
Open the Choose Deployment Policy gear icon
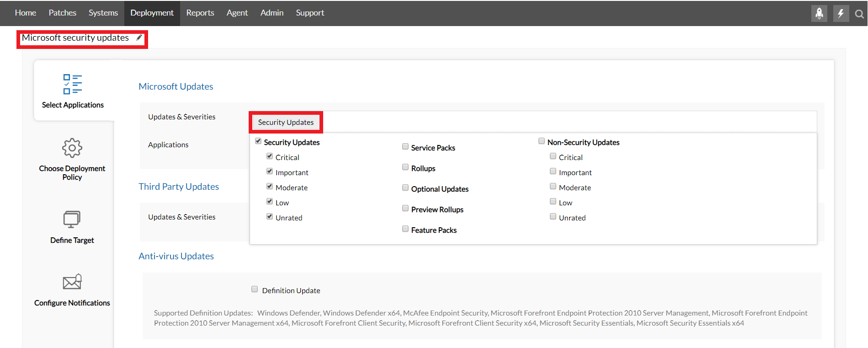click(72, 148)
